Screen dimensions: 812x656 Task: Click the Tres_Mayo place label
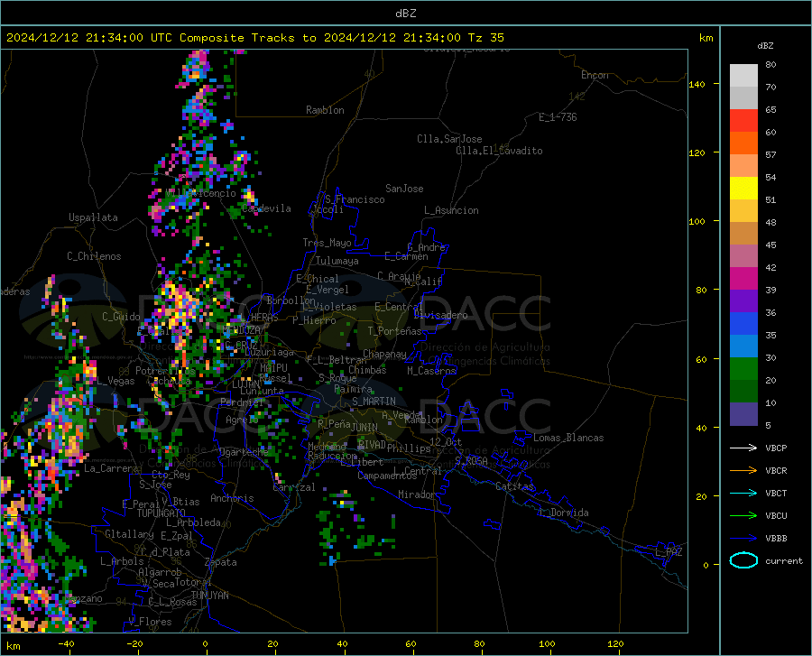tap(327, 243)
